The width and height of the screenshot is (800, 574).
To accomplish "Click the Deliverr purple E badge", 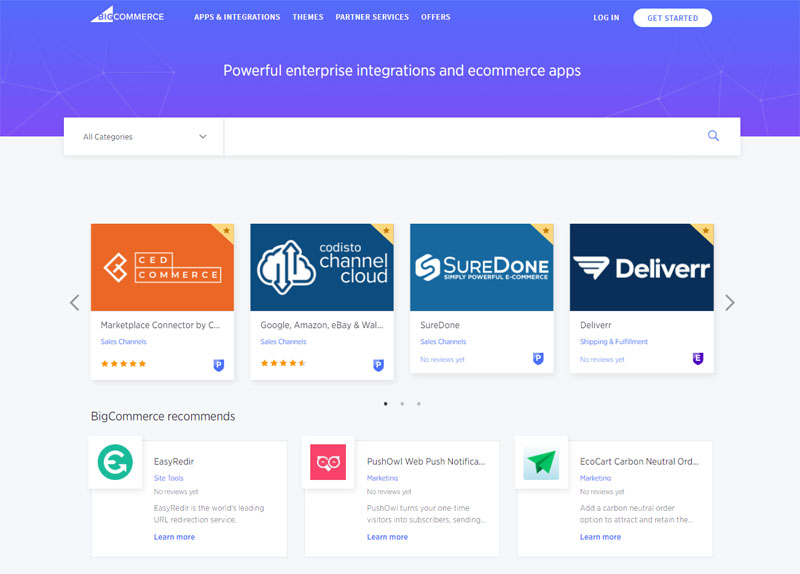I will click(698, 358).
